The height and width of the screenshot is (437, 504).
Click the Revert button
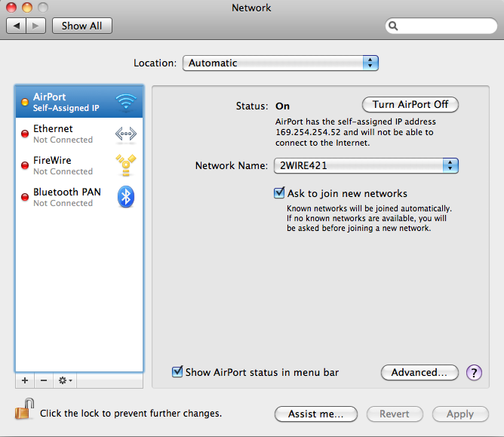395,414
